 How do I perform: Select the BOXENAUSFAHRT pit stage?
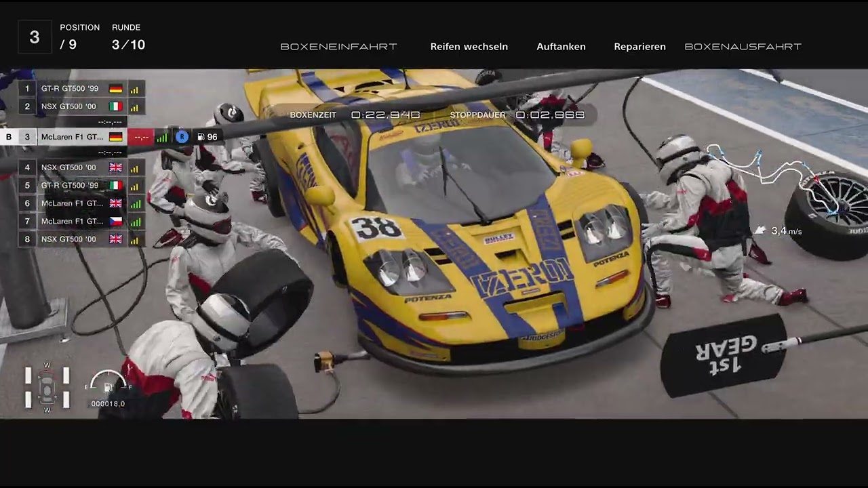pyautogui.click(x=743, y=47)
